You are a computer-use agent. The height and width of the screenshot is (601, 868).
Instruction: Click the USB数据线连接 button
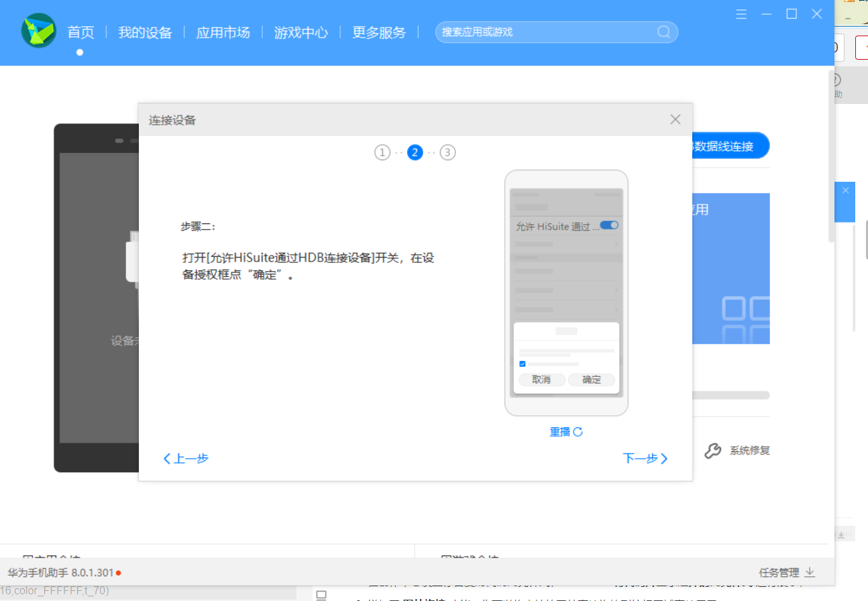731,146
